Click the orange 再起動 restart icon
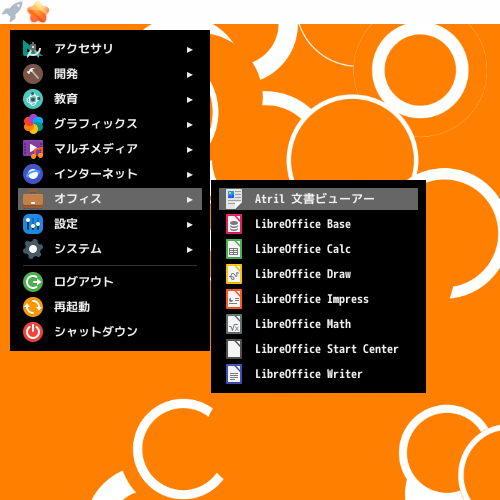 [x=33, y=307]
